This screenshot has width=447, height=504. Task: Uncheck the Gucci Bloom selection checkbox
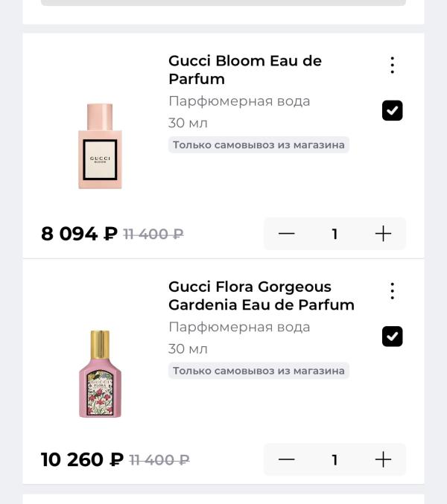pyautogui.click(x=392, y=111)
